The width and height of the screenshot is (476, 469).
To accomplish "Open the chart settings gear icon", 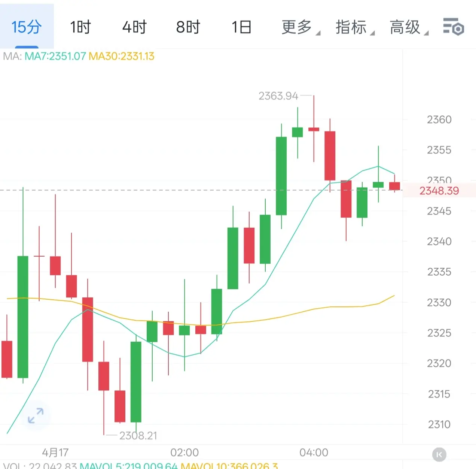I will click(x=454, y=27).
